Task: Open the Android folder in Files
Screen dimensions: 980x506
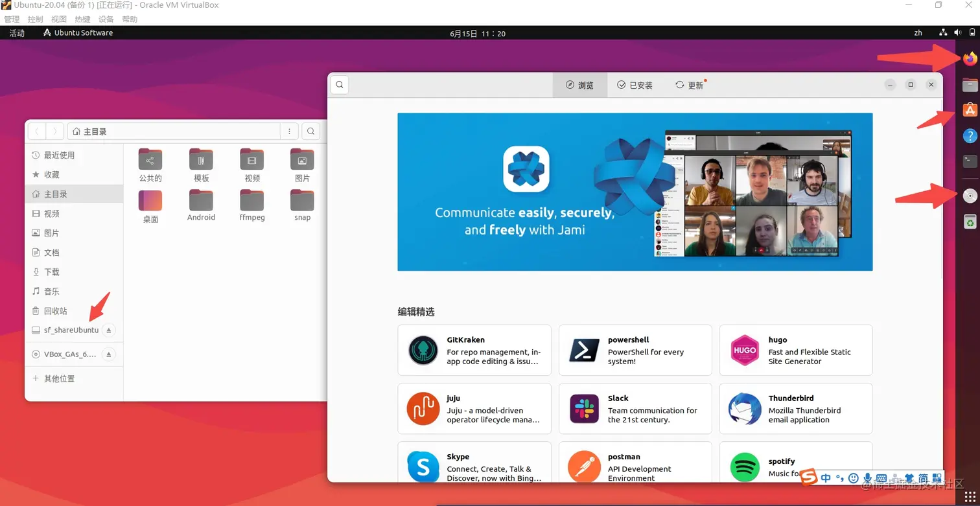Action: pyautogui.click(x=201, y=206)
